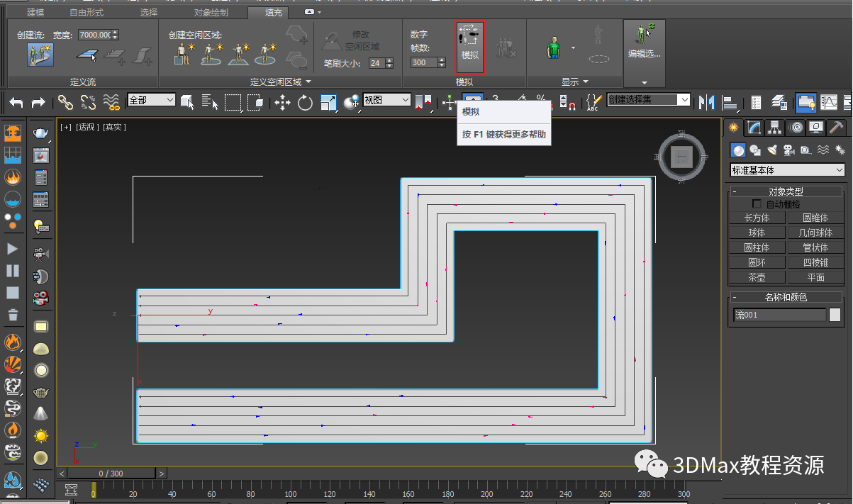Click the 茶壶 object button
Screen dimensions: 853x504
pos(757,277)
